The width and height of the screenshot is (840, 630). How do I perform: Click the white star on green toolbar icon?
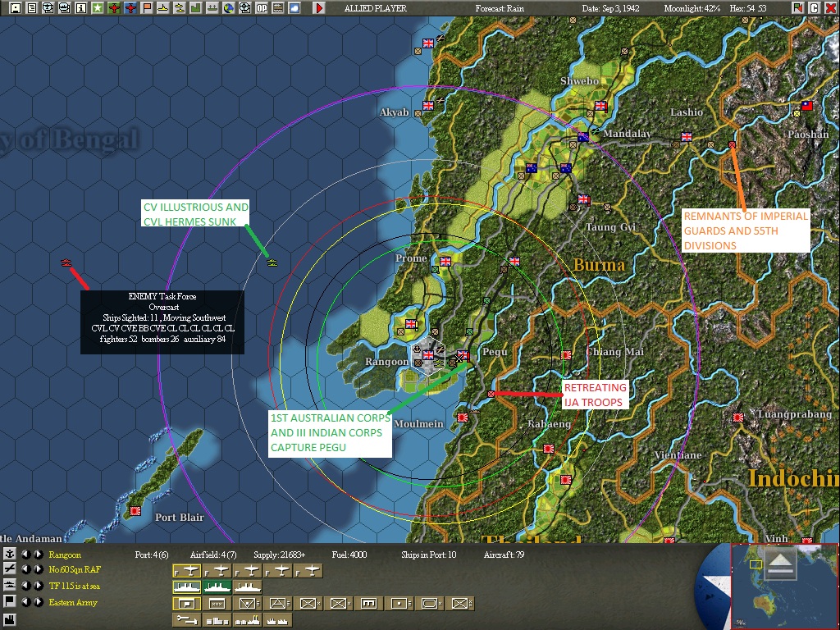[x=98, y=8]
